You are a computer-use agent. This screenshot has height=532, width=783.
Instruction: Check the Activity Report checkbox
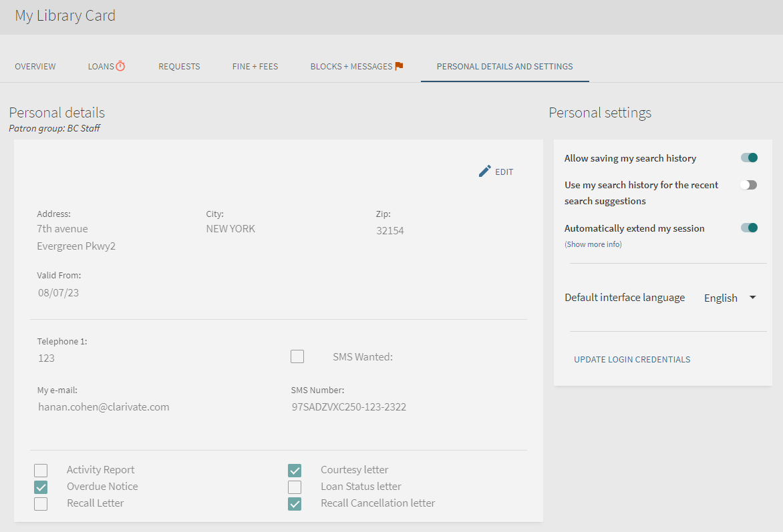click(41, 470)
